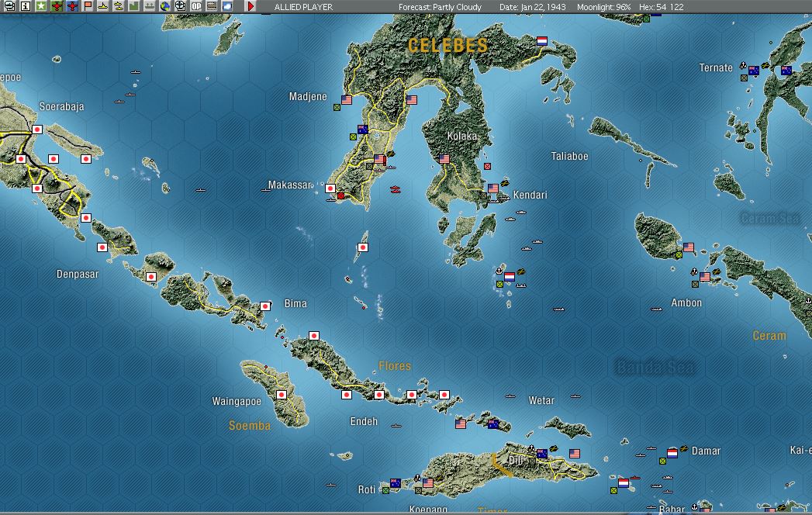The width and height of the screenshot is (812, 515).
Task: Select the Australian flag base at Ternate
Action: click(x=754, y=71)
